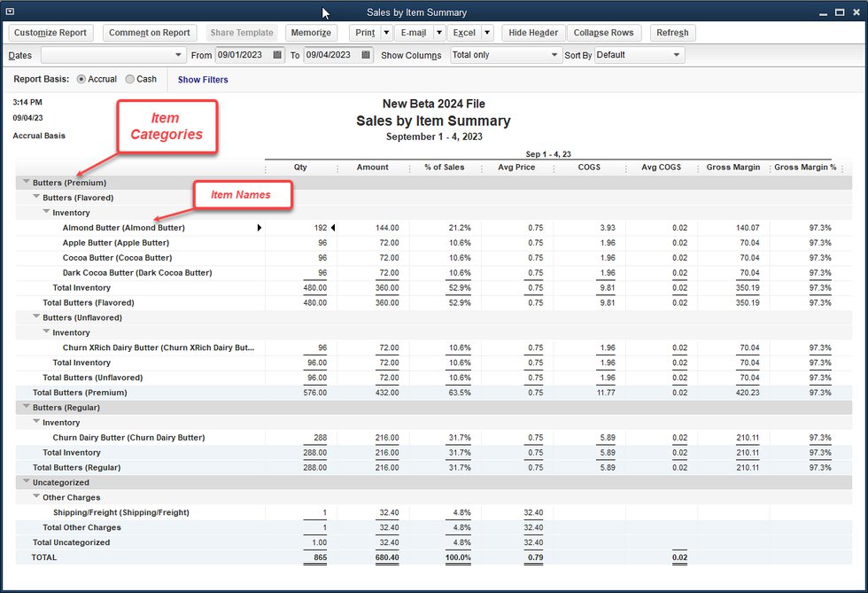This screenshot has width=868, height=593.
Task: Click the Customize Report button
Action: coord(50,33)
